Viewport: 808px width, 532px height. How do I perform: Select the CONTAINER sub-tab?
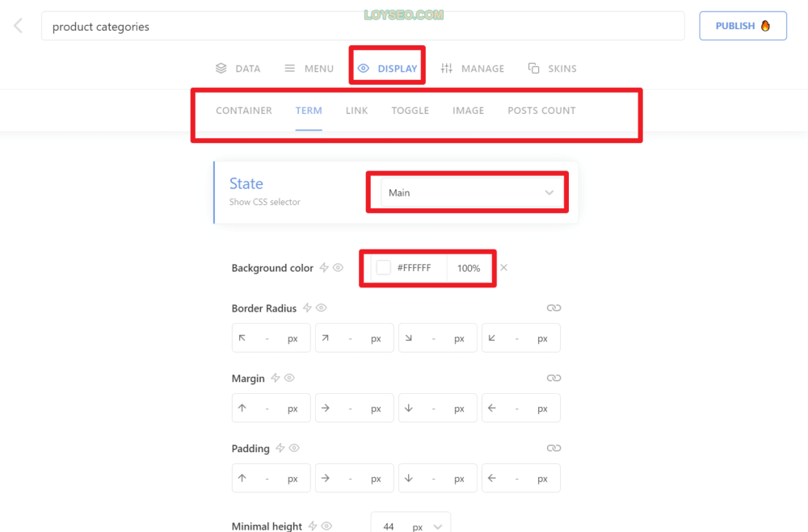244,111
